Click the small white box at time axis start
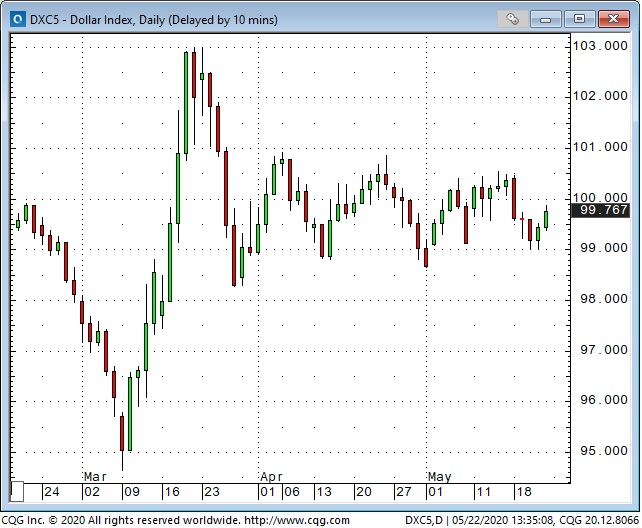This screenshot has width=642, height=528. pyautogui.click(x=17, y=492)
